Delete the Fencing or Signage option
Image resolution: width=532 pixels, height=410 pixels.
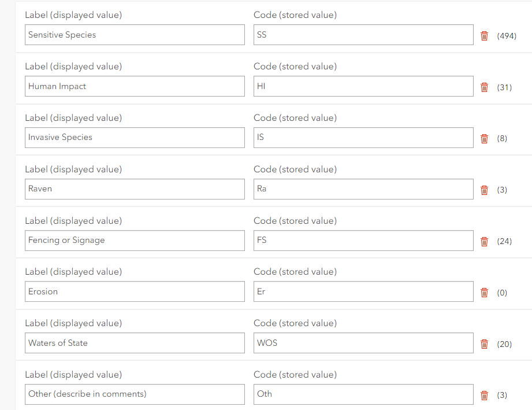(x=484, y=241)
